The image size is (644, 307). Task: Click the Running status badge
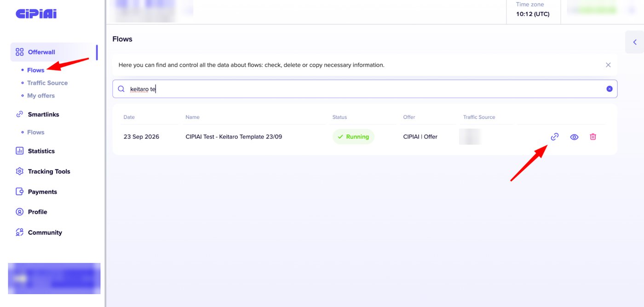(353, 136)
